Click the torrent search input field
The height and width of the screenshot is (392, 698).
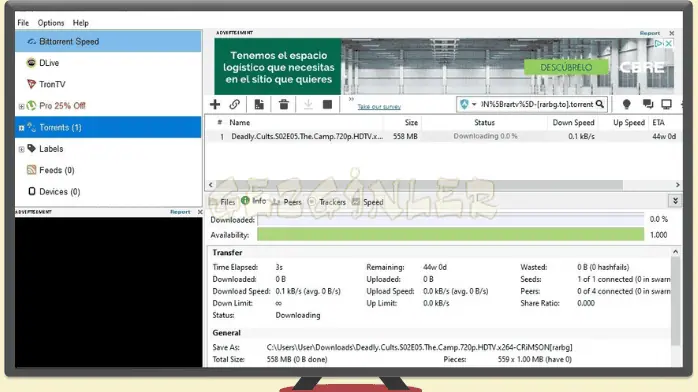(x=537, y=104)
